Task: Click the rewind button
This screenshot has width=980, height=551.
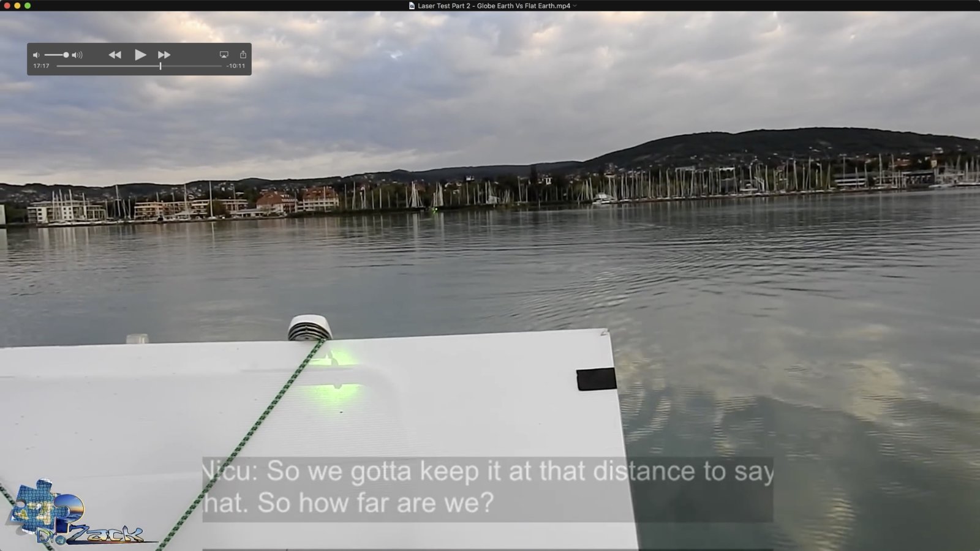Action: pos(115,55)
